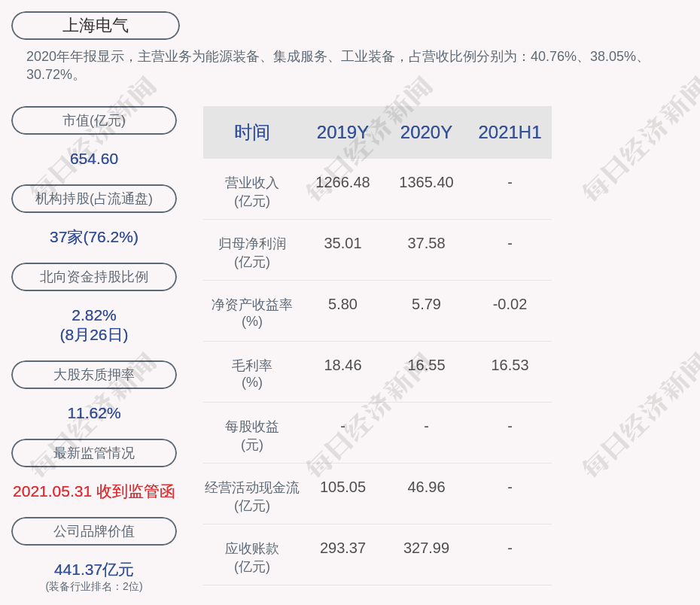Screen dimensions: 700x605
Task: Select the 北向资金持股比例 label pill
Action: (x=94, y=277)
